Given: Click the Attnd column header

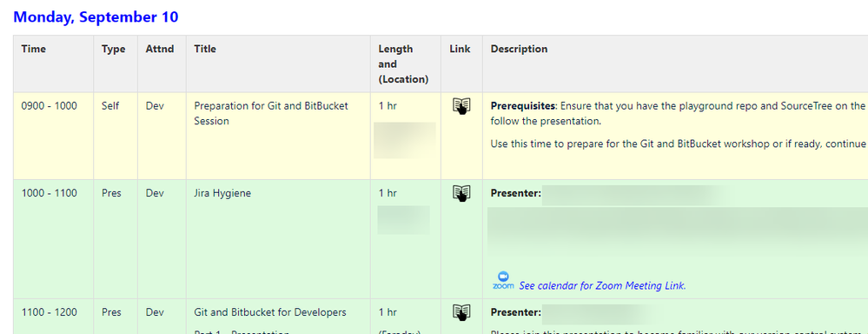Looking at the screenshot, I should coord(160,49).
